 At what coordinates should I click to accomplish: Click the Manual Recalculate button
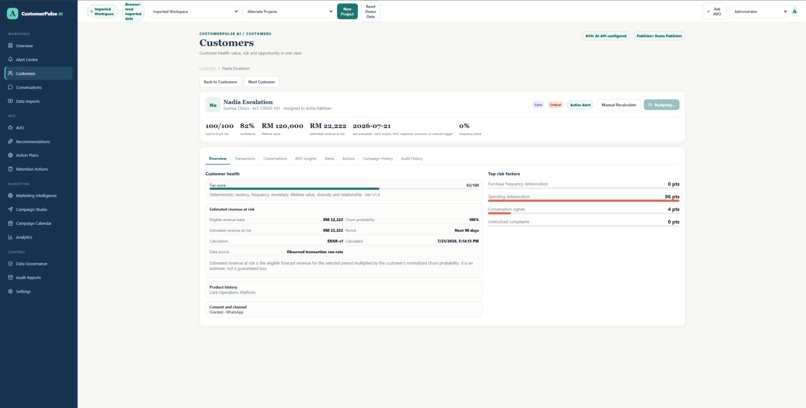pyautogui.click(x=619, y=105)
